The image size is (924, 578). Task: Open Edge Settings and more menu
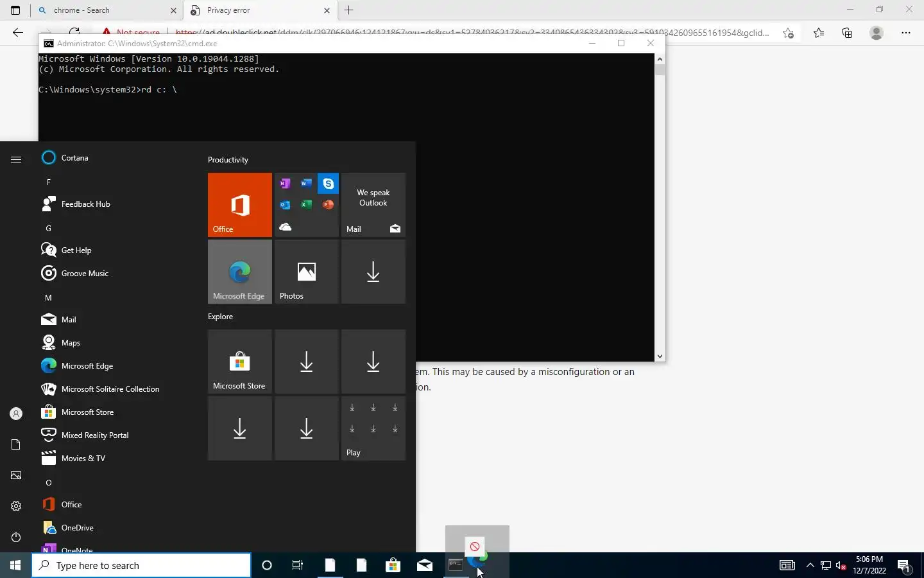[906, 33]
